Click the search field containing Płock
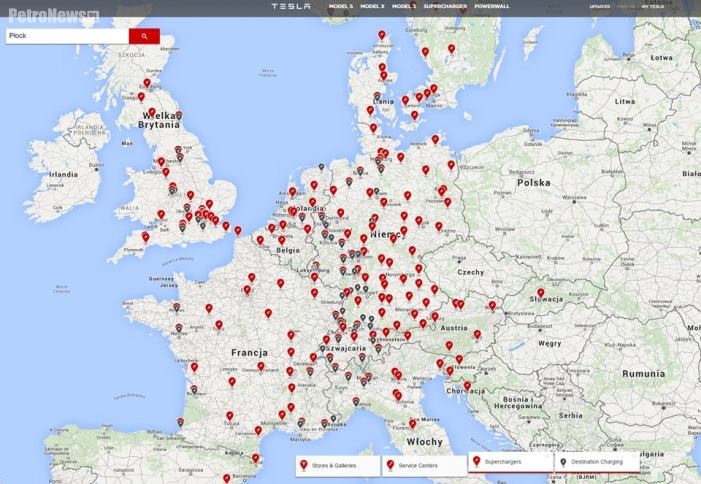The height and width of the screenshot is (484, 701). point(66,36)
